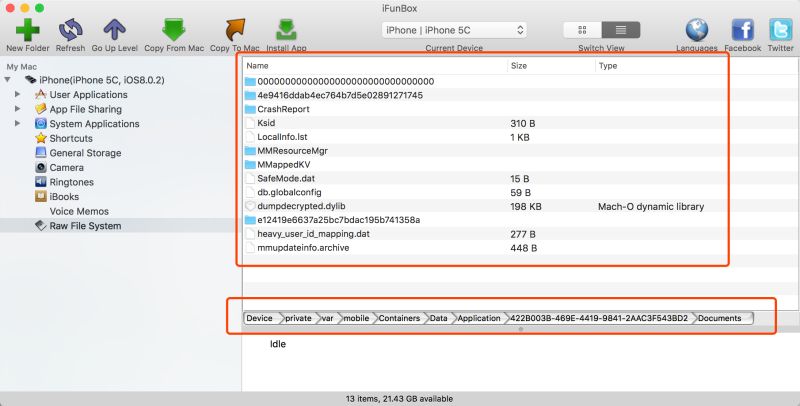
Task: Click the Ringtones speaker icon
Action: 41,182
